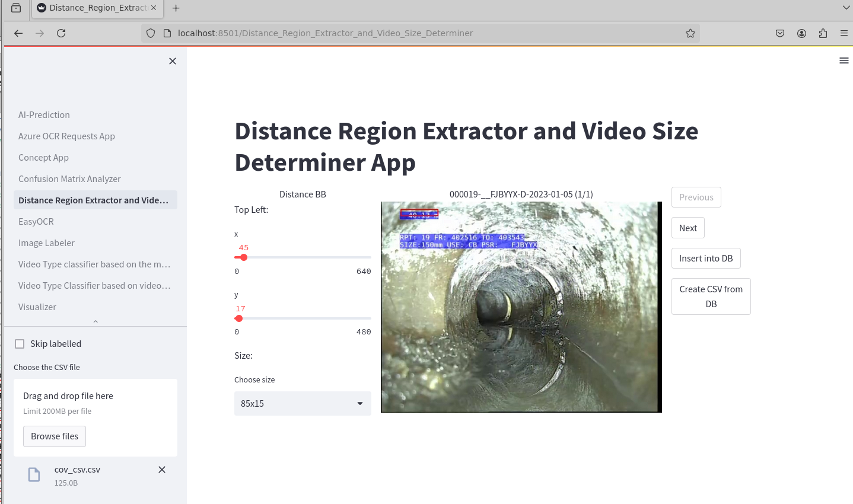
Task: Open the browser extensions puzzle icon
Action: (x=823, y=33)
